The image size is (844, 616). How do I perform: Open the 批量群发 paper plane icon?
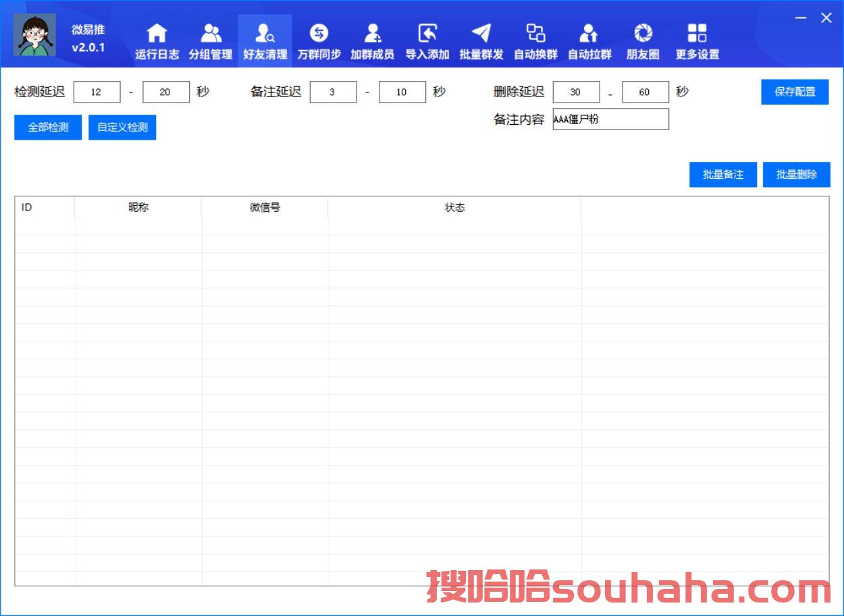(481, 34)
